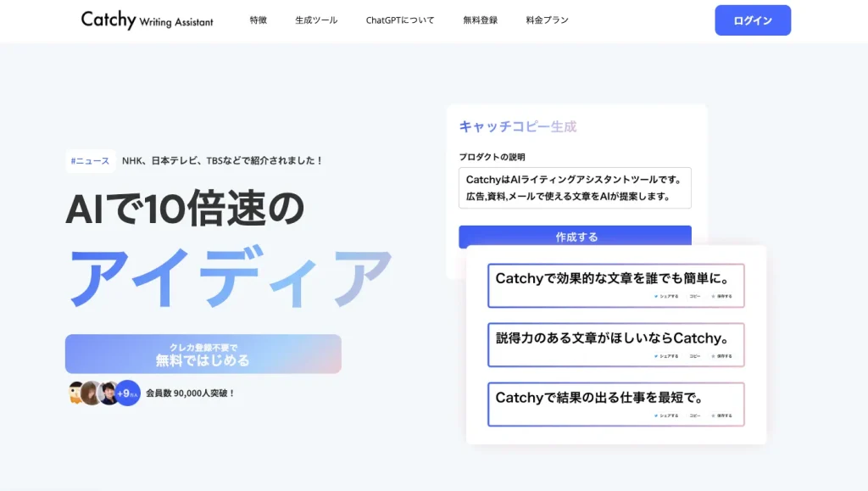
Task: Select ChatGPTについて in the navigation
Action: [399, 19]
